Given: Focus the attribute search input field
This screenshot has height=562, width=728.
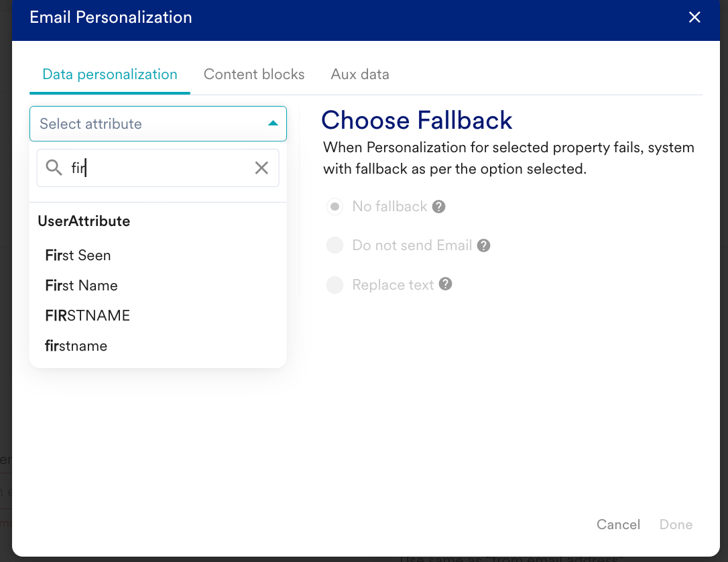Looking at the screenshot, I should pos(158,168).
